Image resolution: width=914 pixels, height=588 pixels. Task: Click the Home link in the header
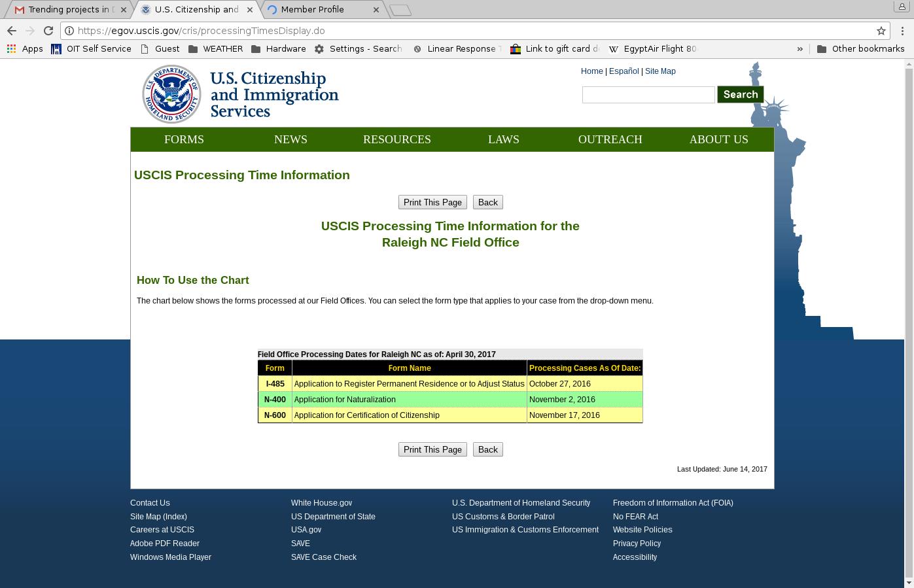click(x=591, y=71)
